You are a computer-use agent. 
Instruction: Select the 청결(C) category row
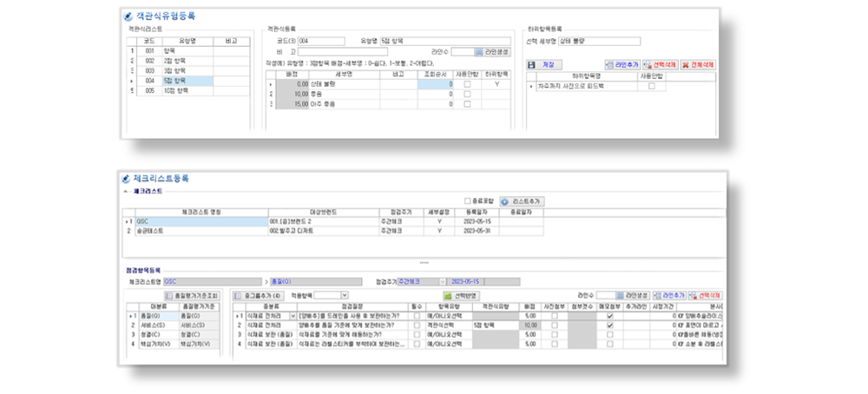[172, 334]
